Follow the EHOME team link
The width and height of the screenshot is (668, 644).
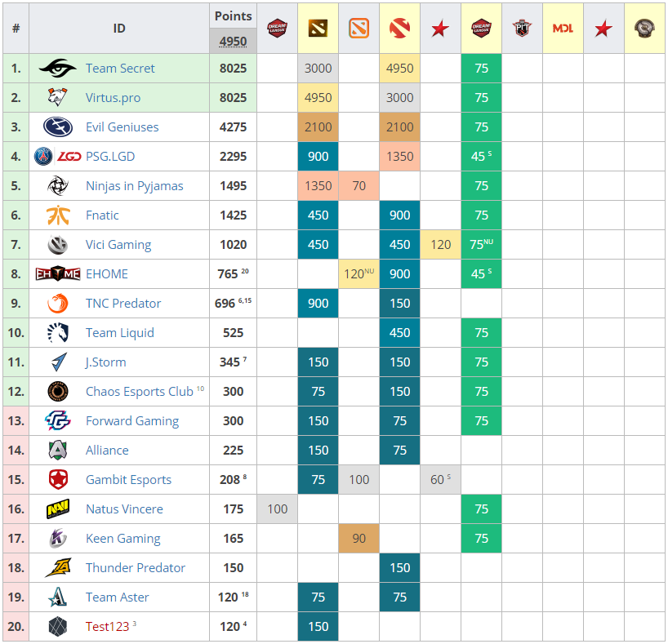pyautogui.click(x=107, y=274)
